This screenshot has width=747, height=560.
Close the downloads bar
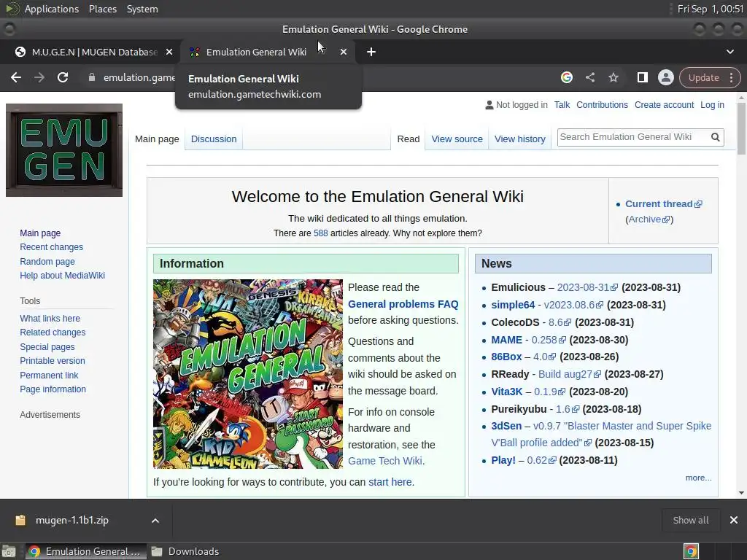734,521
